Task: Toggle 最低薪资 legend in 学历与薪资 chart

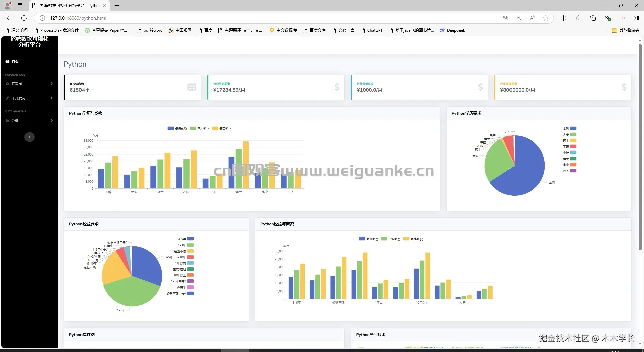Action: (x=177, y=129)
